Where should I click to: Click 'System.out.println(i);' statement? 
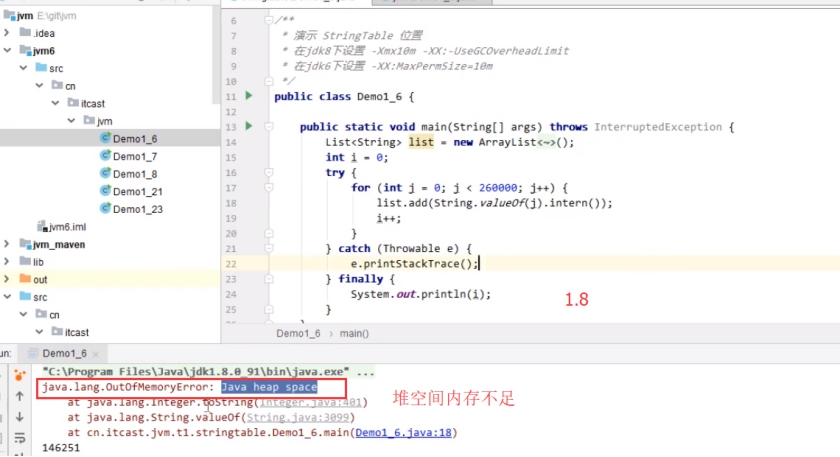click(x=421, y=294)
